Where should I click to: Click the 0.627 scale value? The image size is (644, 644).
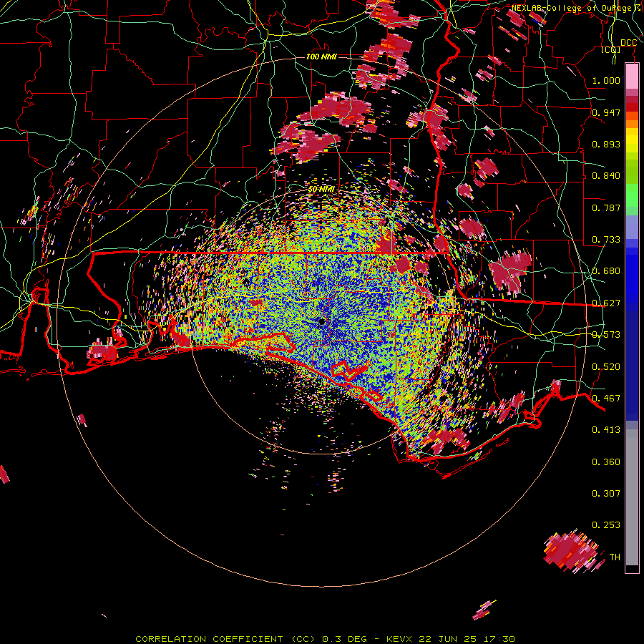tap(606, 303)
